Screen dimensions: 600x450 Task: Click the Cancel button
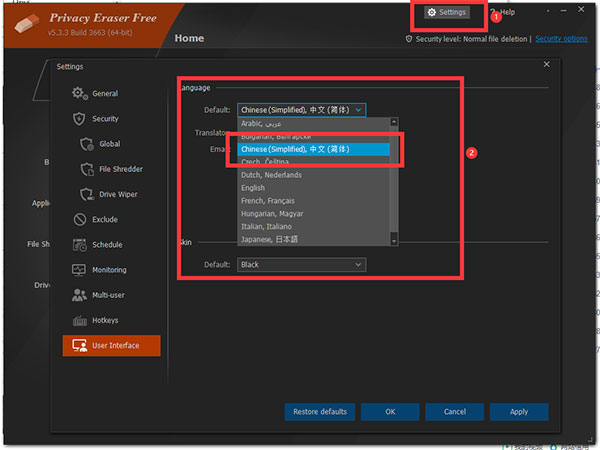(455, 412)
